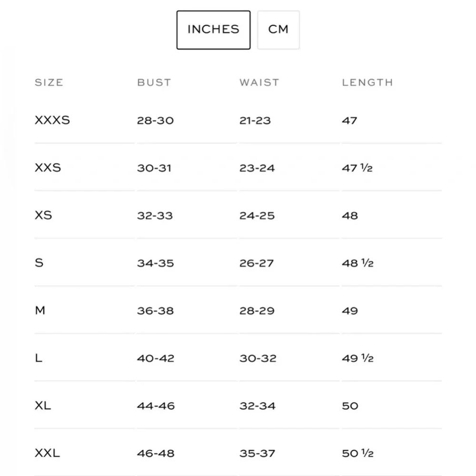
Task: Click bust value 44-46 for XL
Action: tap(156, 406)
